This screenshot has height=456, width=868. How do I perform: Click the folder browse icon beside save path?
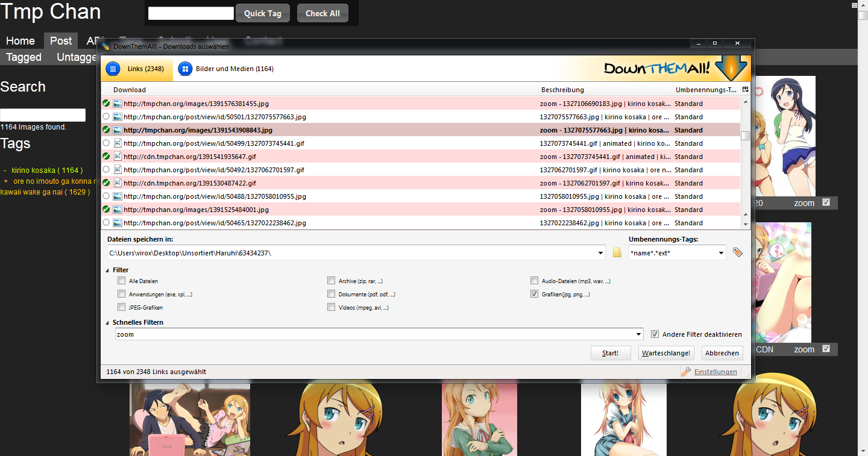(617, 253)
